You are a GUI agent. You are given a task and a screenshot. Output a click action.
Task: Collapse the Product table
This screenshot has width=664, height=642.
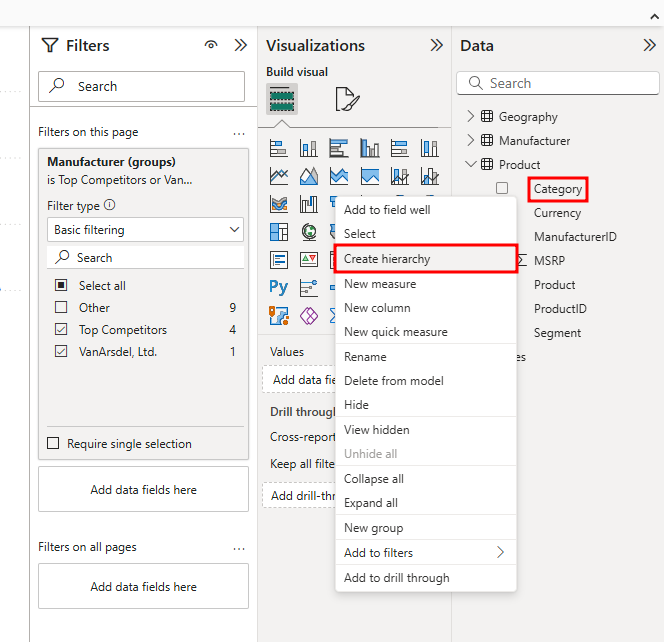coord(470,164)
